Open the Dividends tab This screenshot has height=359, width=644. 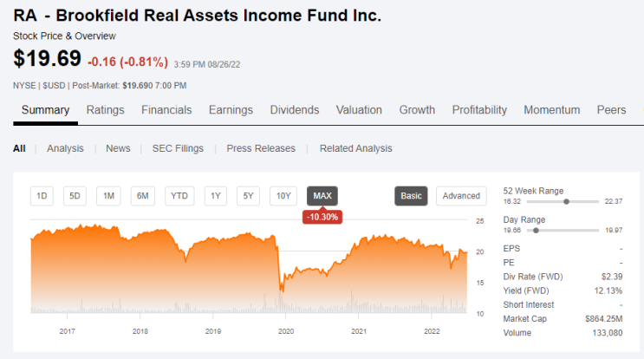(295, 110)
